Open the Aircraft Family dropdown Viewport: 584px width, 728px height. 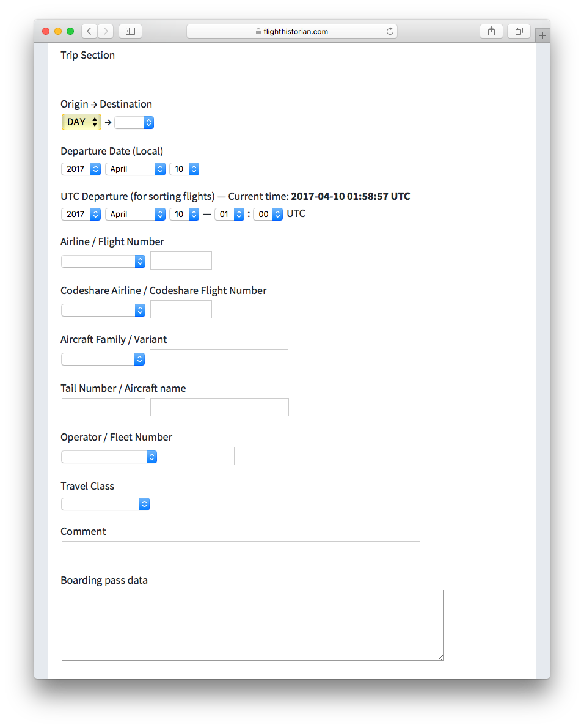(103, 358)
